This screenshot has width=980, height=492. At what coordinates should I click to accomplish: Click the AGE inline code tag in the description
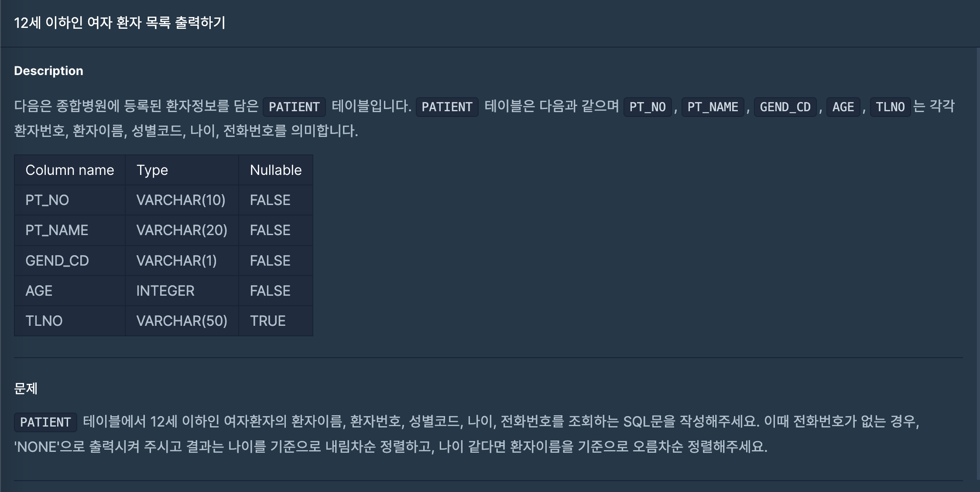click(843, 107)
